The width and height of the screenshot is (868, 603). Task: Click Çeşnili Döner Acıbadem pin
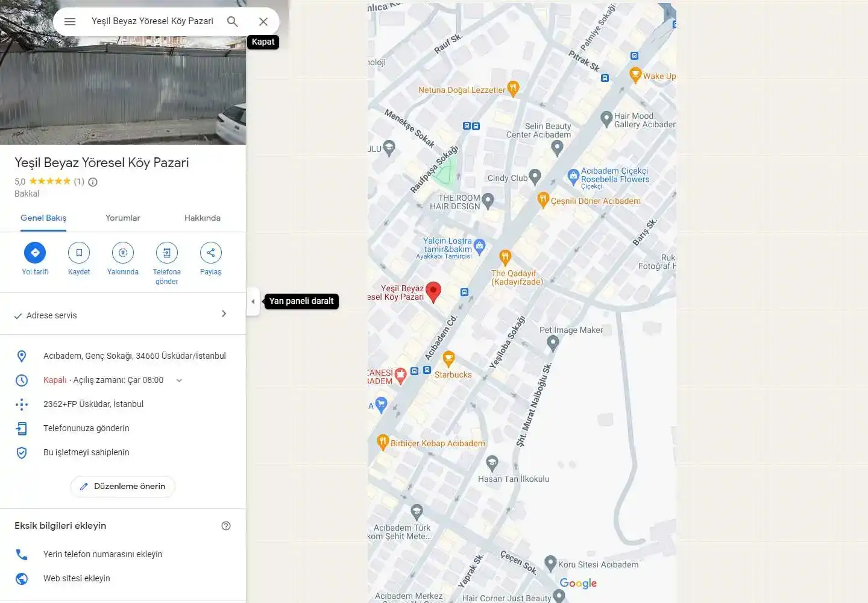click(543, 200)
